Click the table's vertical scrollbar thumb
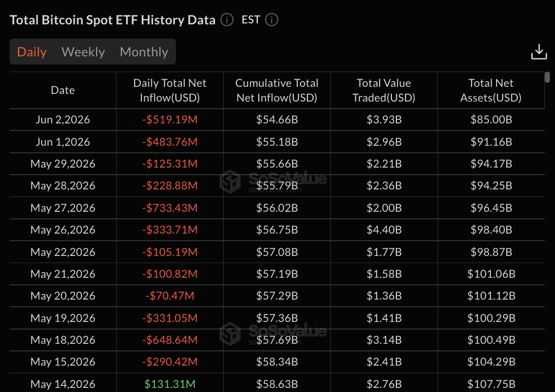Screen dimensions: 555x392 coord(547,77)
